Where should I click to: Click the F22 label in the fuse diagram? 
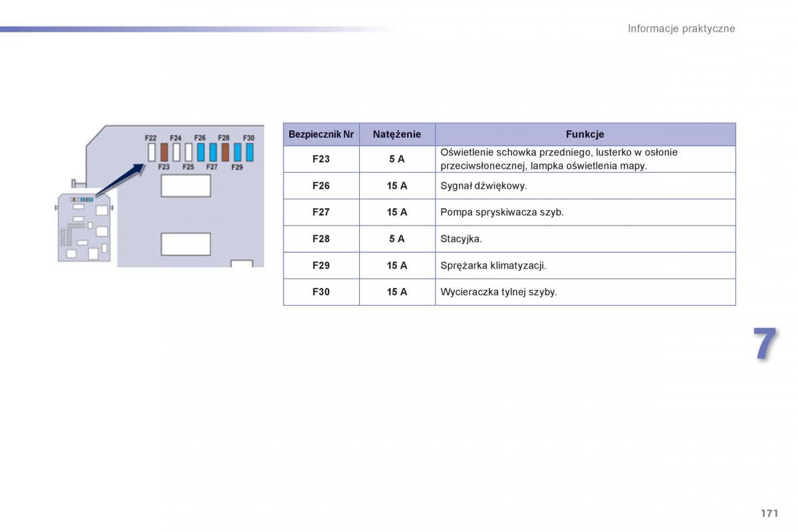[151, 138]
